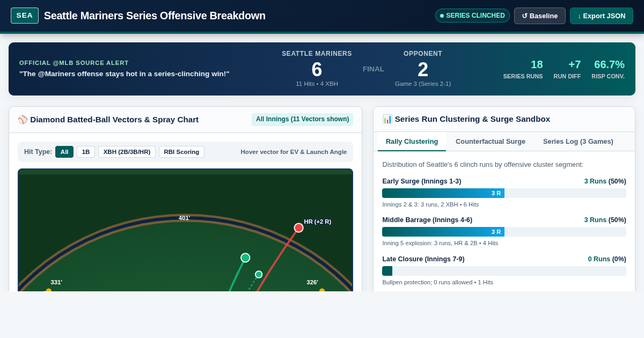Filter hits by 1B

[86, 152]
